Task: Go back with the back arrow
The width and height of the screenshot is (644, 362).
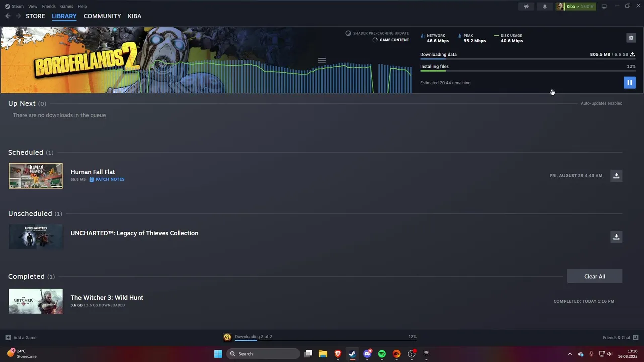Action: [x=8, y=16]
